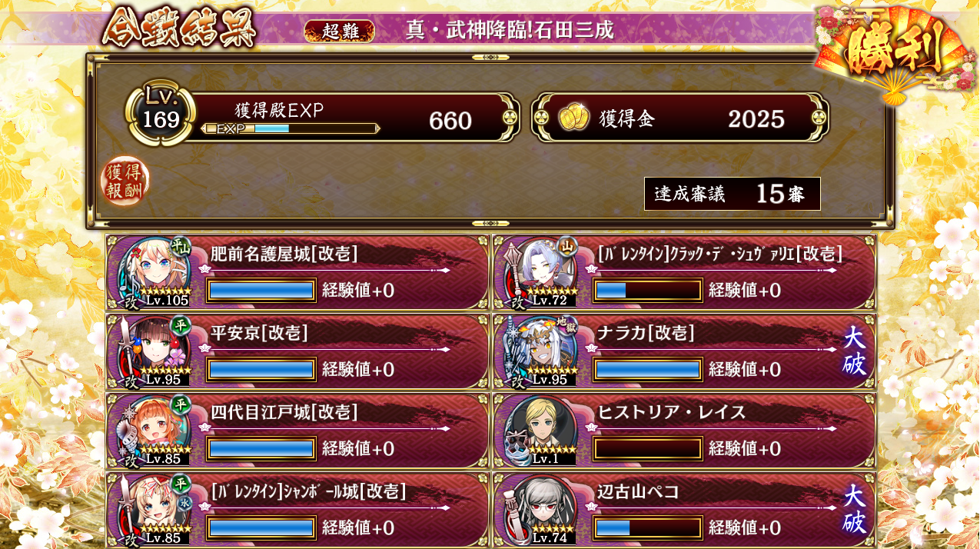
Task: Select the 四代目江戸城[改壱] character portrait
Action: pyautogui.click(x=154, y=431)
